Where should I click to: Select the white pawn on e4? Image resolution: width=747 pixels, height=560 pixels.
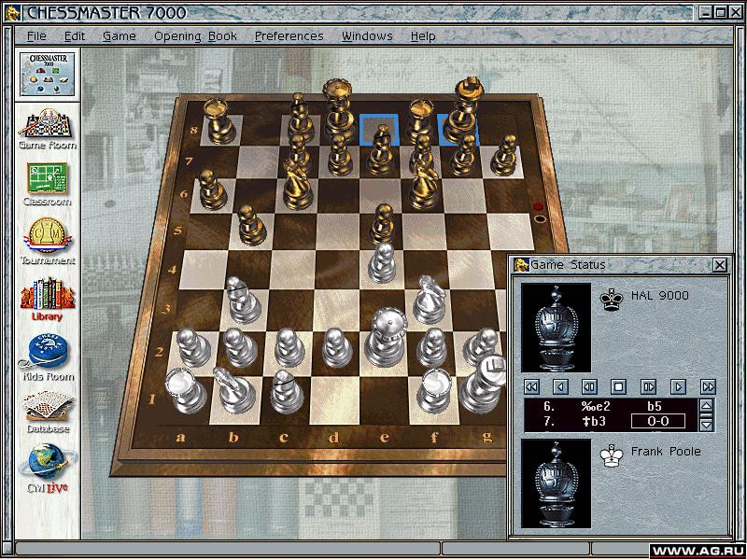pyautogui.click(x=382, y=263)
